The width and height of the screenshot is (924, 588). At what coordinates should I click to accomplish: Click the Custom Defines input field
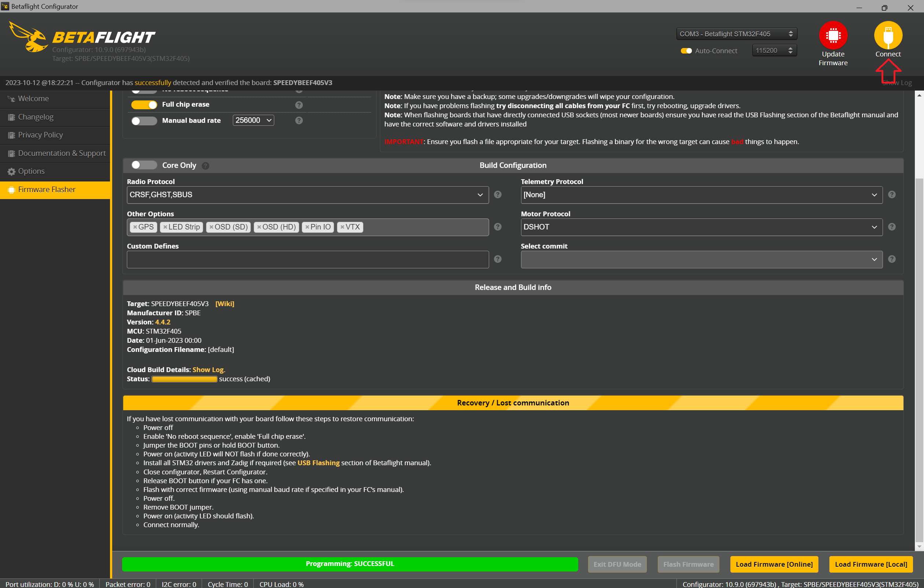(307, 259)
